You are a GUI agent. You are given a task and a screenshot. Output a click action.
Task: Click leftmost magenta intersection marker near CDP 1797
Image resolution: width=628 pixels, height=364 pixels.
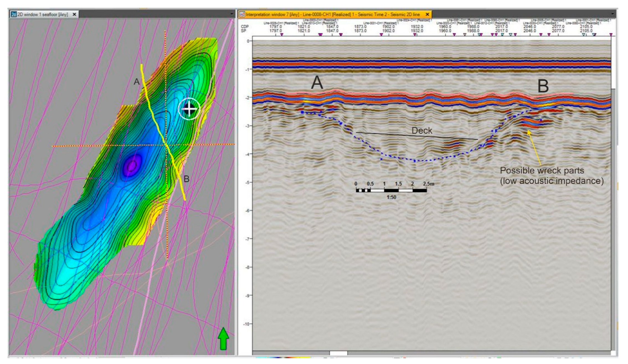click(x=282, y=35)
